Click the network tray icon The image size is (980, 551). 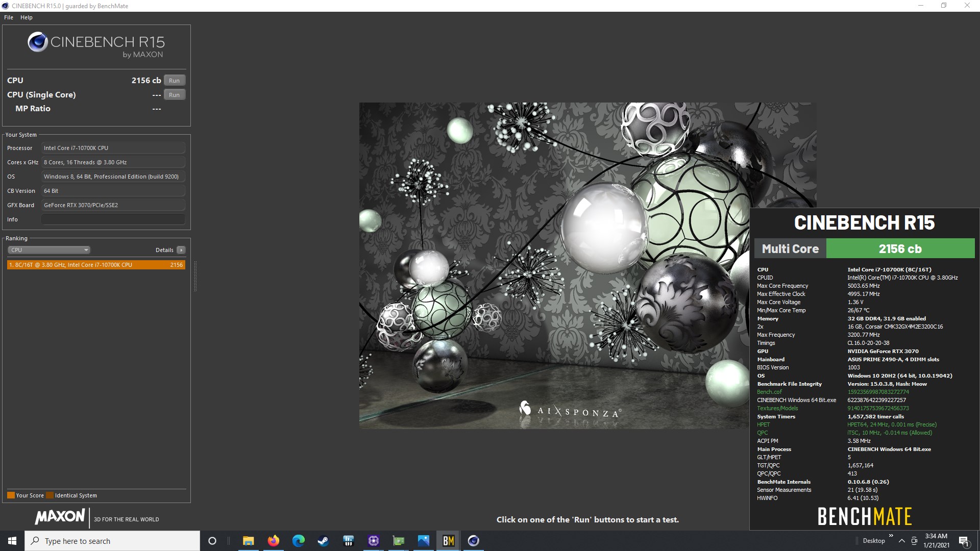click(914, 541)
